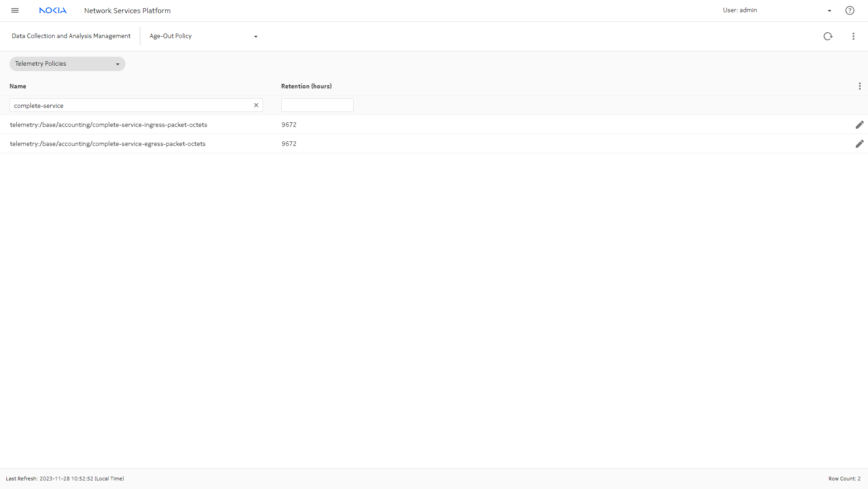Select the complete-service-ingress-packet-octets row
Screen dimensions: 868x489
click(109, 125)
